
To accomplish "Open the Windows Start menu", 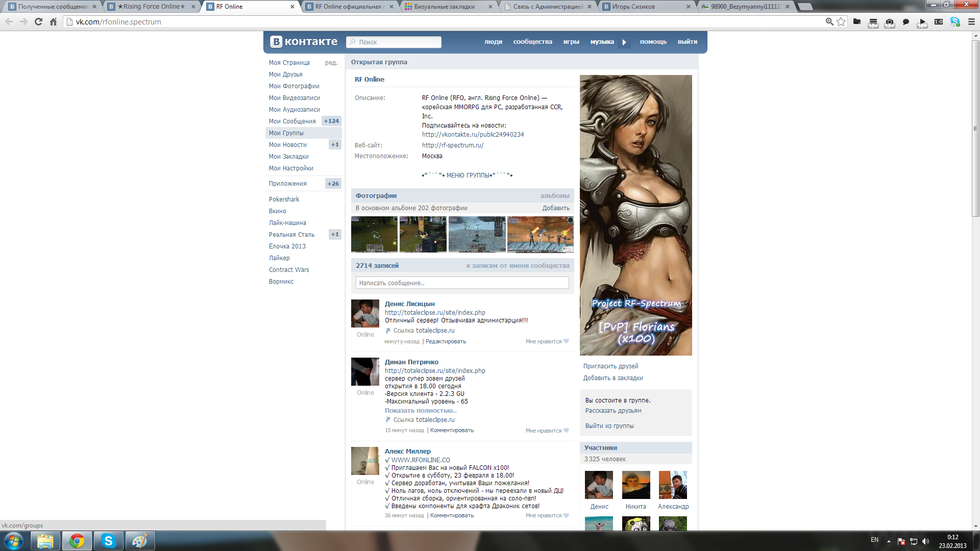I will tap(14, 541).
